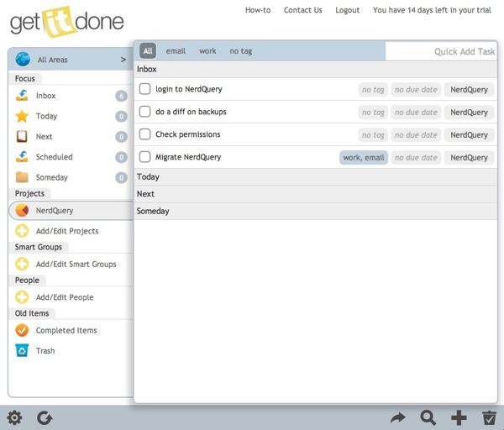Open the Next focus list
This screenshot has width=504, height=430.
coord(44,136)
